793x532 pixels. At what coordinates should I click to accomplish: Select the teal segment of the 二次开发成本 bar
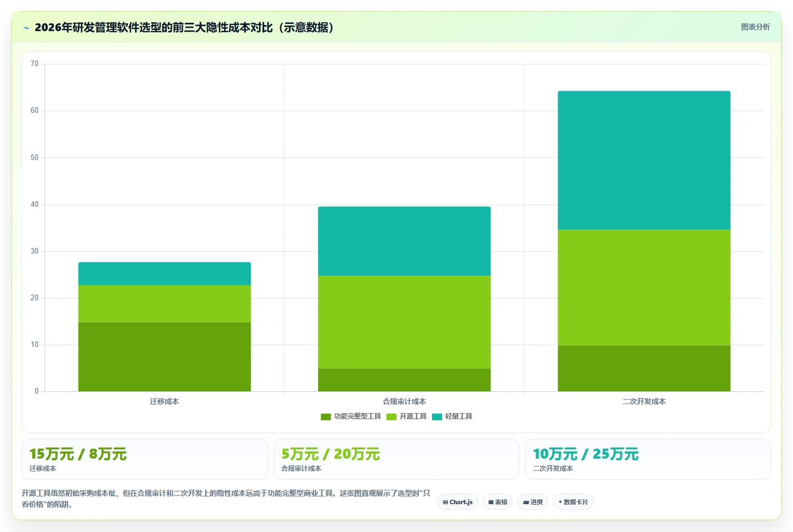(x=644, y=160)
